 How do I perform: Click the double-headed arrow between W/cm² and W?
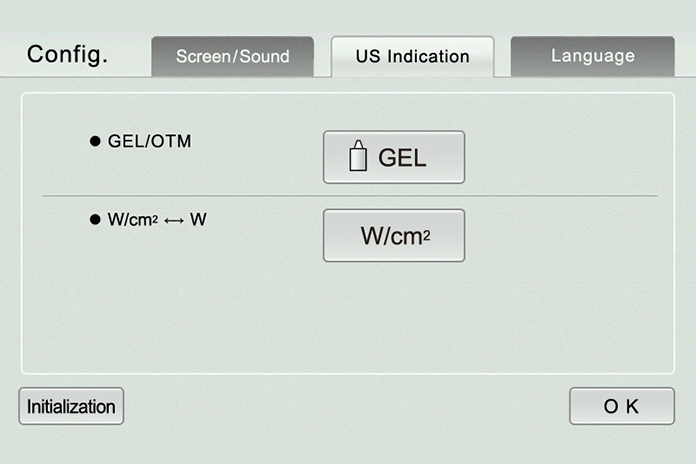click(x=174, y=221)
